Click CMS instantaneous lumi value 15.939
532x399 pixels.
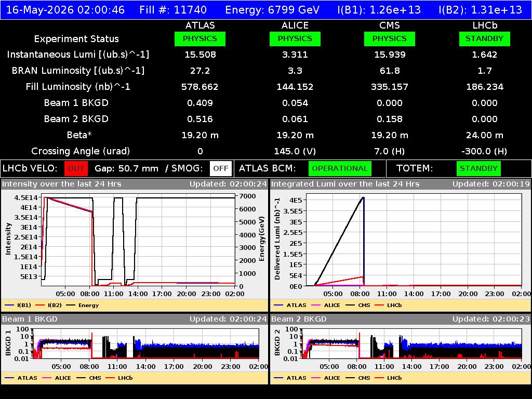point(390,55)
